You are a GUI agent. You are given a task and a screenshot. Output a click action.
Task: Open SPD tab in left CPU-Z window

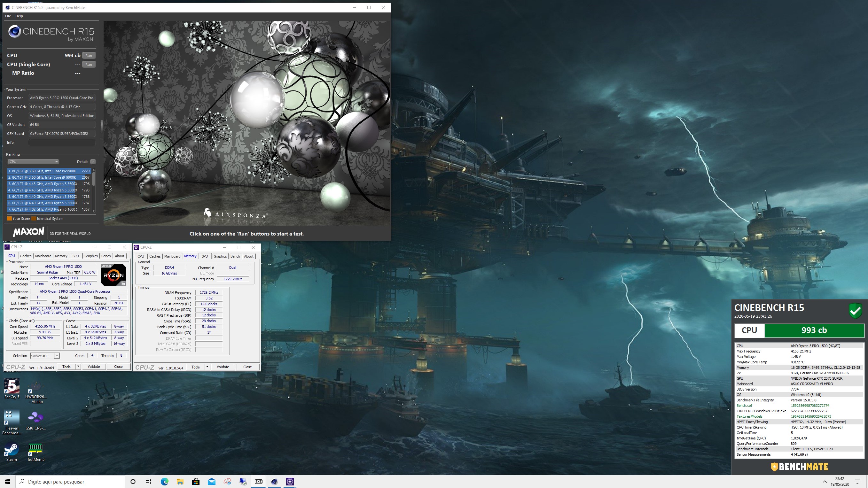click(x=75, y=256)
